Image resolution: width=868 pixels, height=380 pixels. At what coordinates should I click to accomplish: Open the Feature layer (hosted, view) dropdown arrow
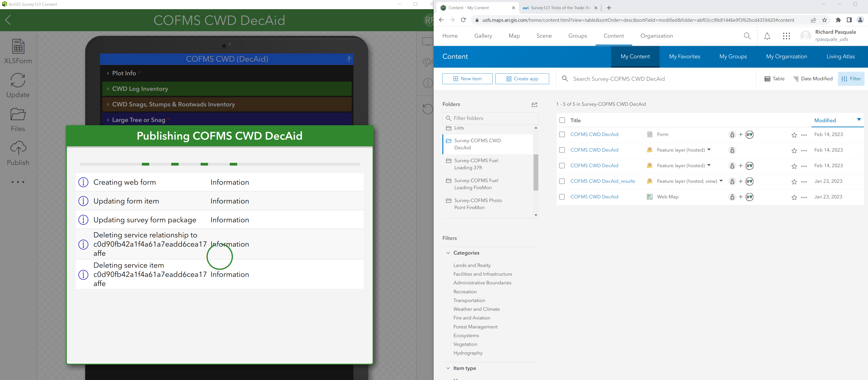tap(721, 181)
